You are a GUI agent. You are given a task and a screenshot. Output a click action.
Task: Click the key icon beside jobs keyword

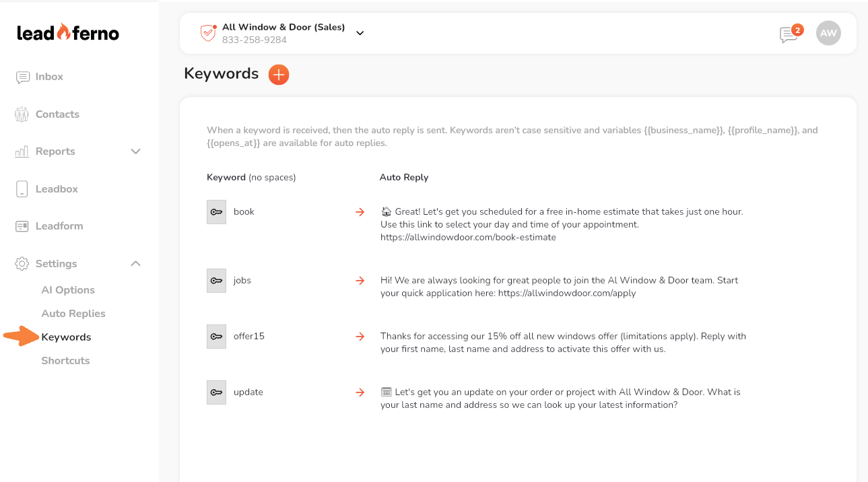[x=216, y=281]
